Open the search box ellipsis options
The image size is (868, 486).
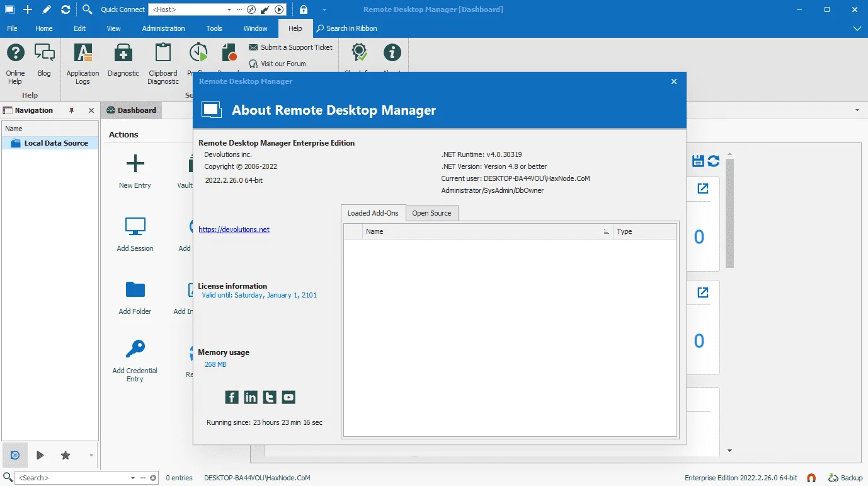tap(142, 478)
